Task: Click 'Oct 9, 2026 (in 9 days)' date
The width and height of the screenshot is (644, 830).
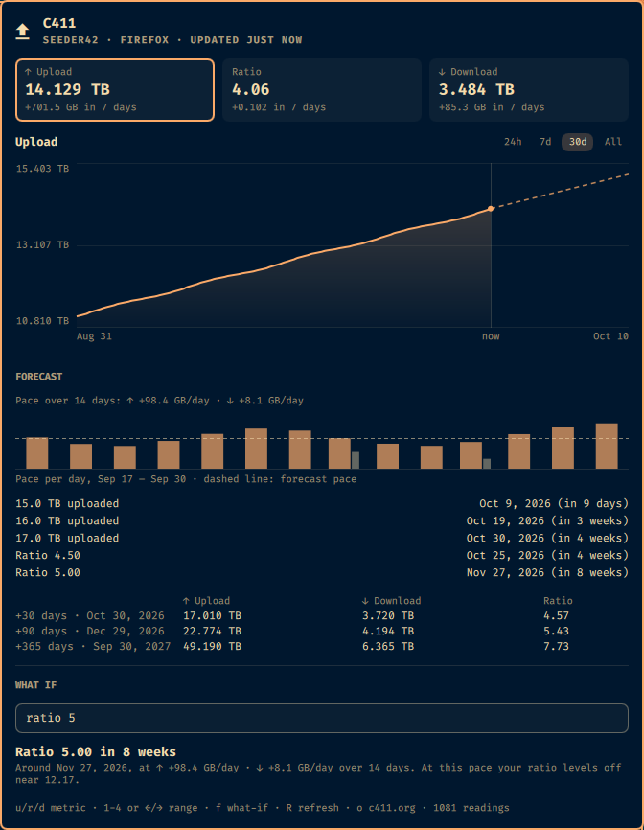Action: (554, 503)
